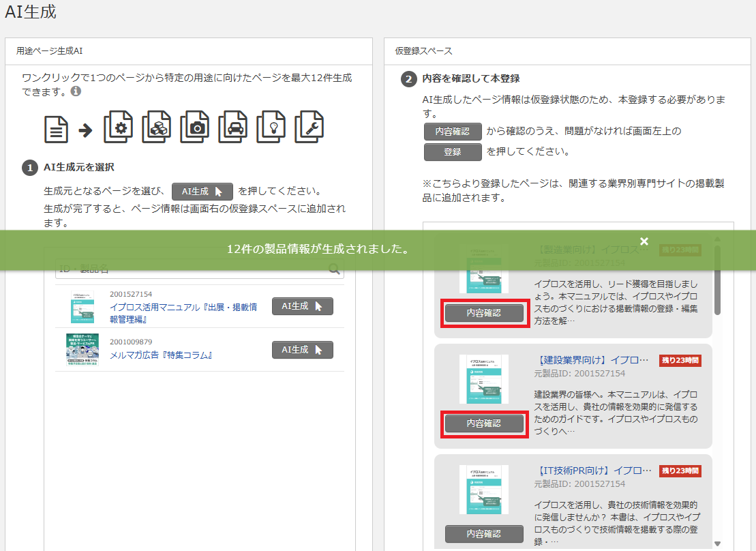The height and width of the screenshot is (551, 756).
Task: Click the wrench document icon
Action: coord(309,127)
